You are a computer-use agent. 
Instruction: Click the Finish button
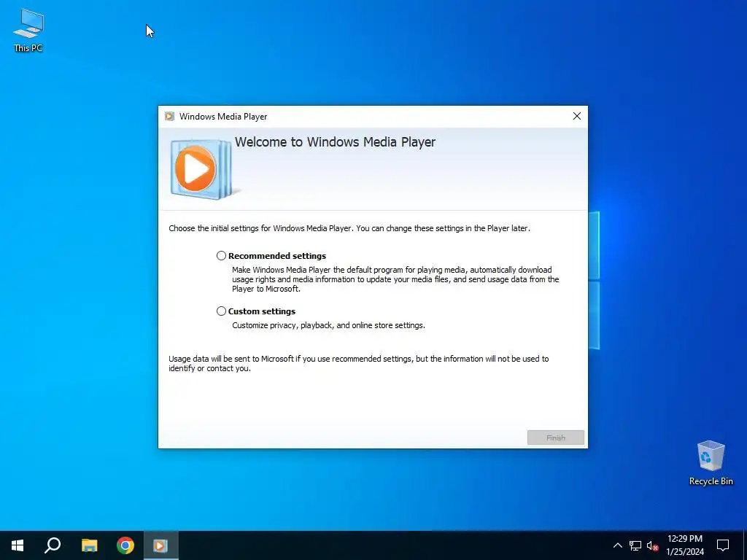(555, 437)
